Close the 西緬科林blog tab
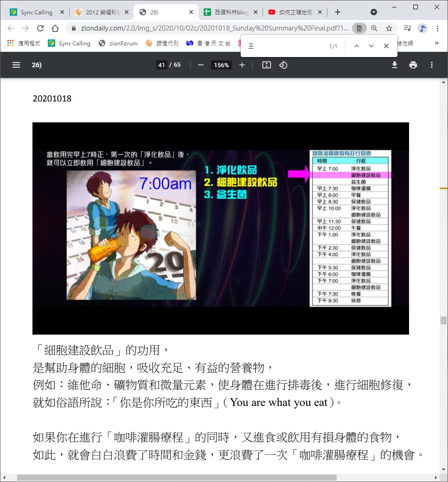 [256, 13]
